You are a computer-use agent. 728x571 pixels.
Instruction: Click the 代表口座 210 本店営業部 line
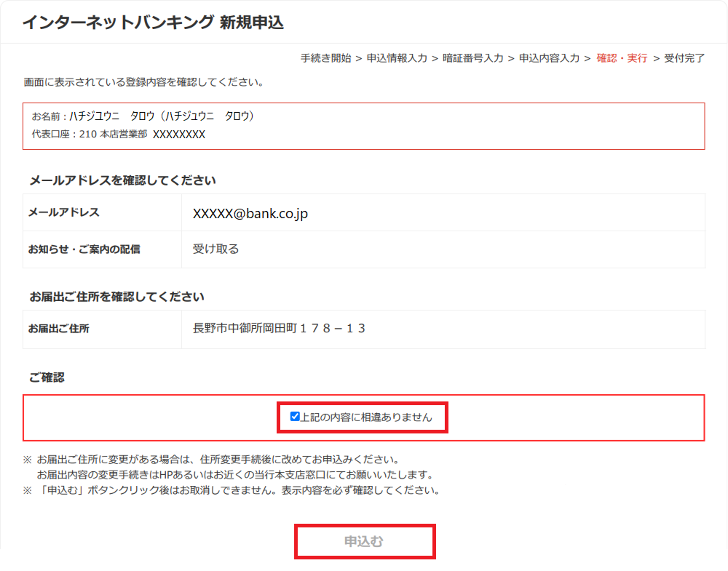(x=118, y=134)
